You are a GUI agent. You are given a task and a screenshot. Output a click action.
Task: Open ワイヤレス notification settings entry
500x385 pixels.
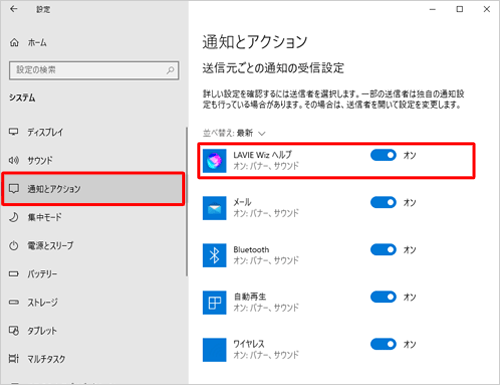pyautogui.click(x=336, y=350)
